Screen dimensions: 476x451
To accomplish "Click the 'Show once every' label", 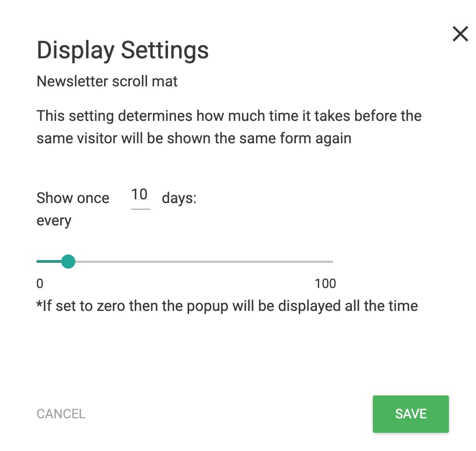I will tap(73, 209).
